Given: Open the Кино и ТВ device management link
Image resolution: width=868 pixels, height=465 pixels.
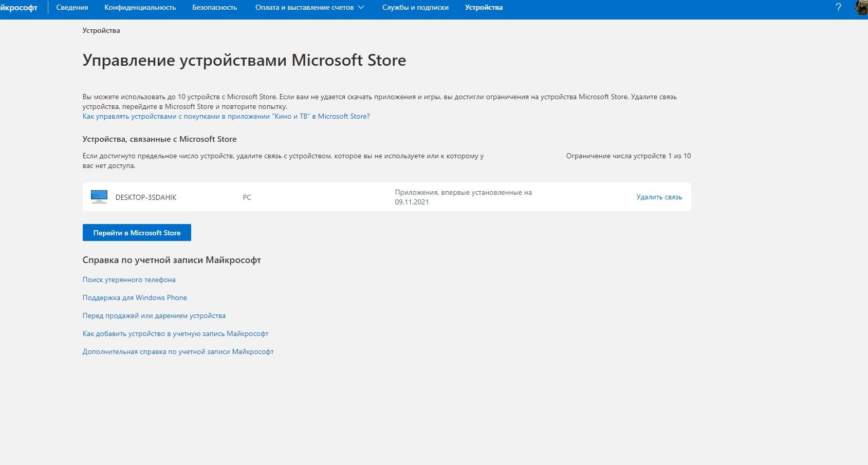Looking at the screenshot, I should 226,116.
